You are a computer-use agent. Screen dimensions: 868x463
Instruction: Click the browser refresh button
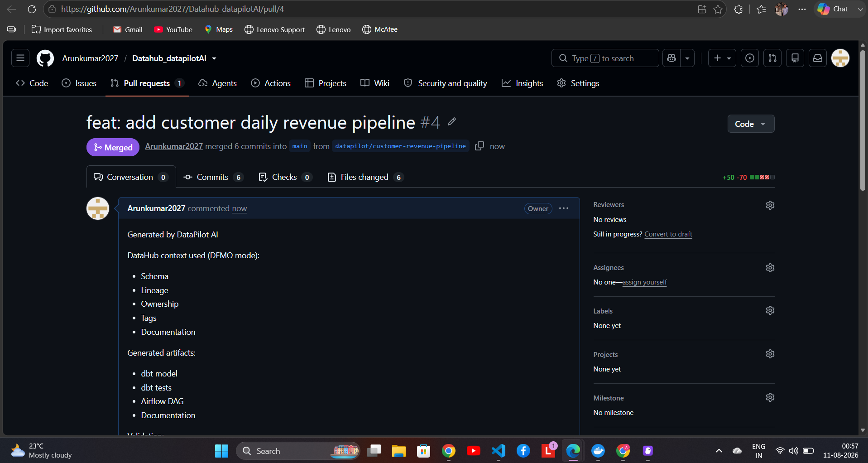point(32,9)
